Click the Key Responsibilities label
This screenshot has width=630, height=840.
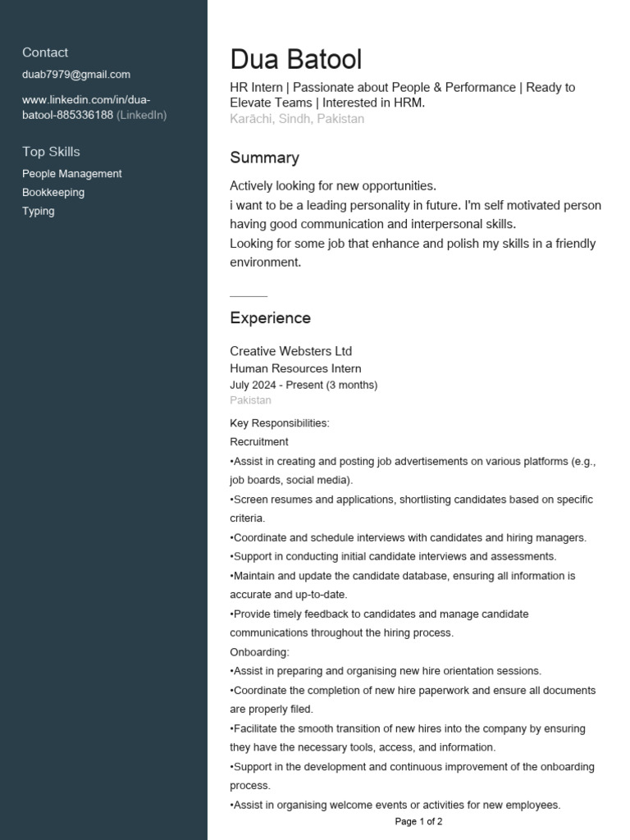pyautogui.click(x=279, y=423)
